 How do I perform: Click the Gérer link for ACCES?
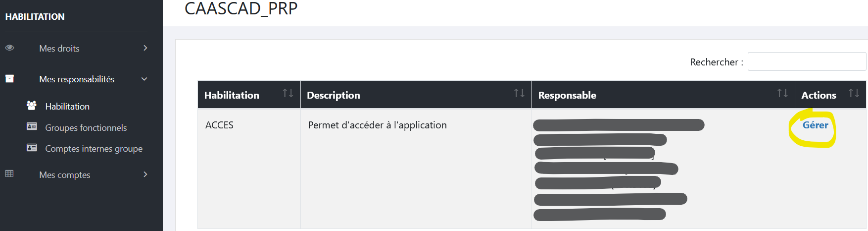[815, 125]
